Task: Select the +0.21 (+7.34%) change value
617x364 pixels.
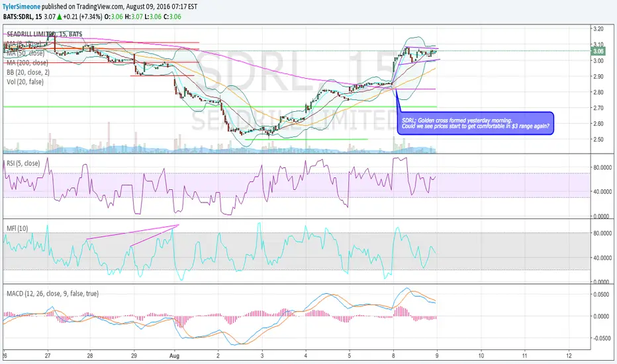Action: coord(83,17)
